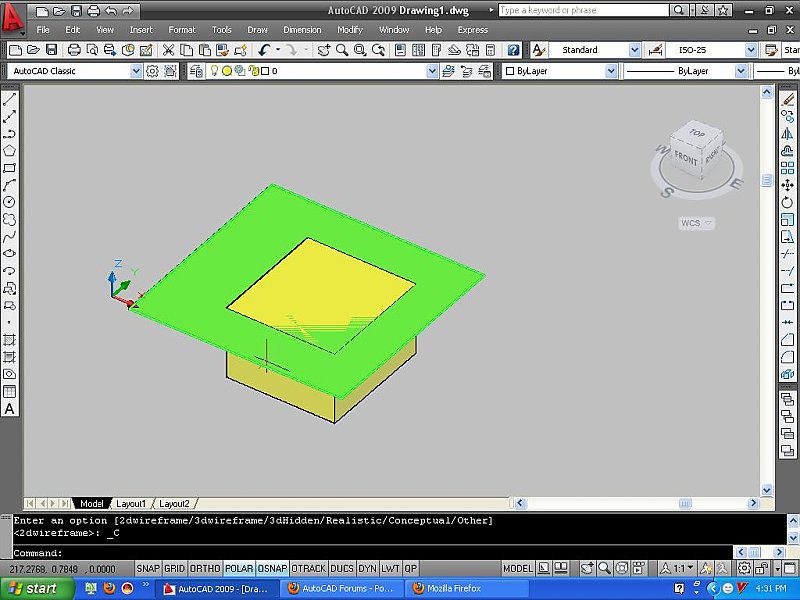This screenshot has height=600, width=800.
Task: Click the Undo arrow in toolbar
Action: coord(264,50)
